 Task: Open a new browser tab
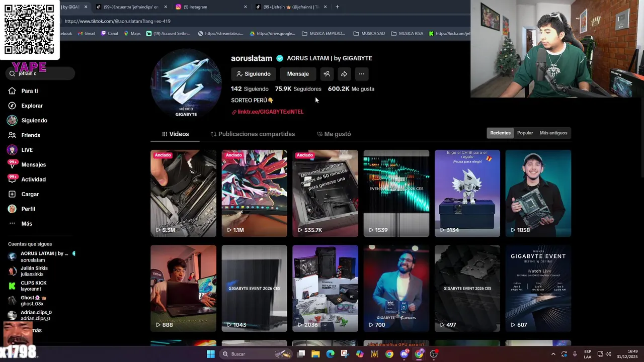(337, 7)
